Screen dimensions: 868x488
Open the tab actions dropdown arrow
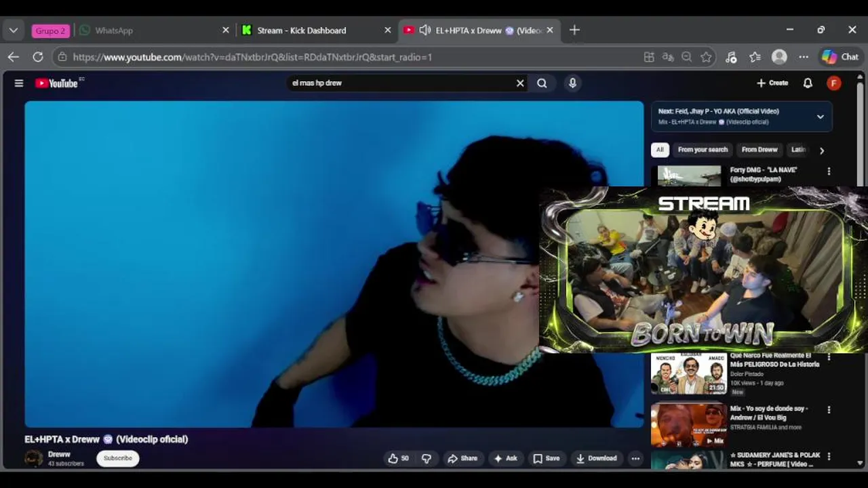pyautogui.click(x=14, y=30)
